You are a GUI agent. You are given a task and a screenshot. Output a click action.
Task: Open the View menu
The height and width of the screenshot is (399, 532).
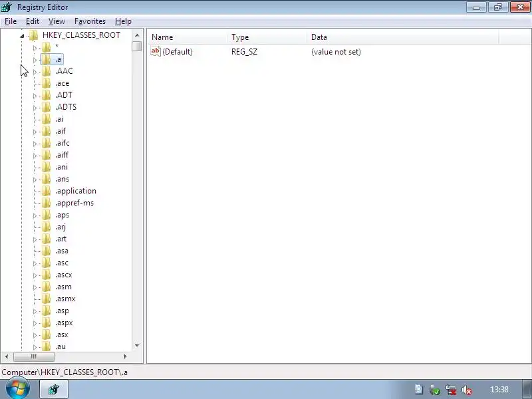[x=57, y=21]
